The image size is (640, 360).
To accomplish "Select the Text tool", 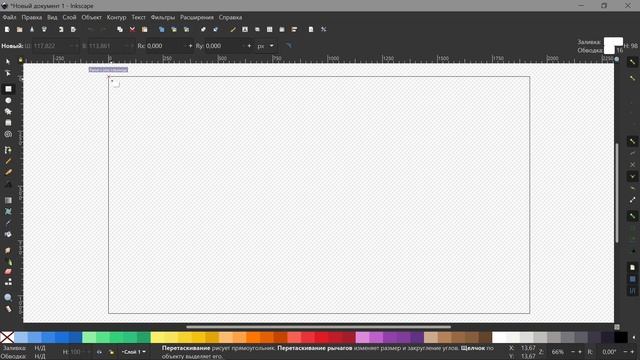I will (8, 184).
